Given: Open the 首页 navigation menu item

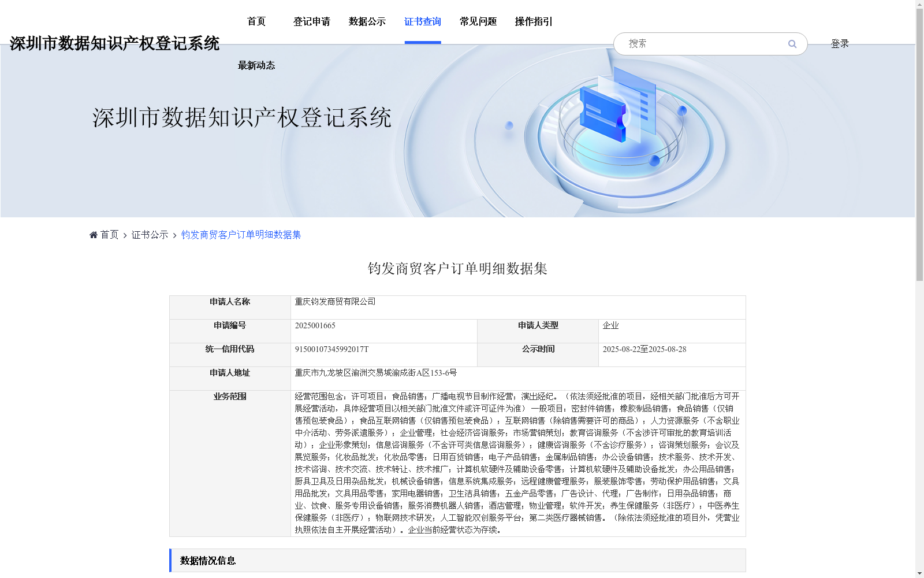Looking at the screenshot, I should point(256,22).
